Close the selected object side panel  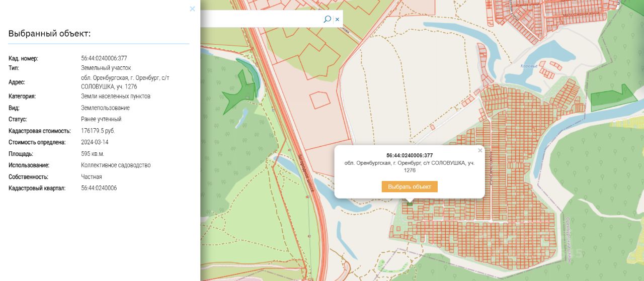[192, 9]
